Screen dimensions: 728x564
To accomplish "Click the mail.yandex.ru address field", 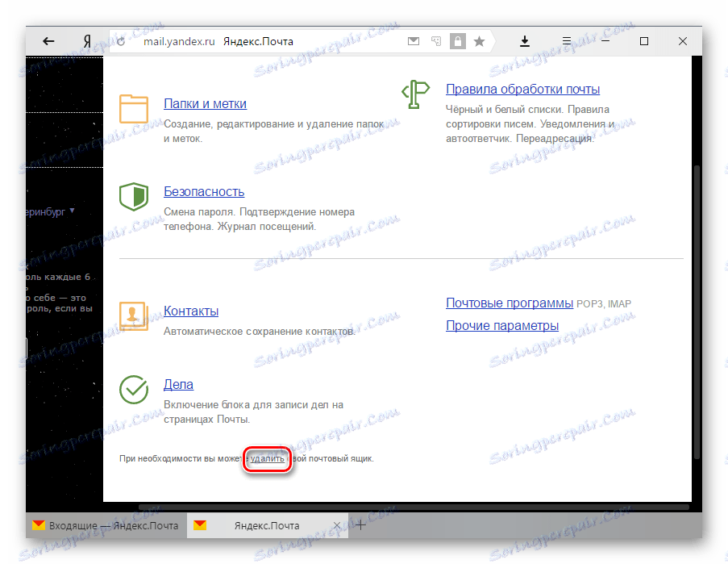I will point(179,41).
